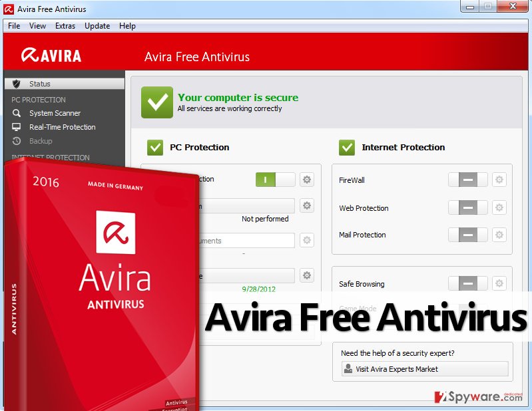The width and height of the screenshot is (532, 411).
Task: Open settings gear next to the green toggle
Action: (307, 180)
